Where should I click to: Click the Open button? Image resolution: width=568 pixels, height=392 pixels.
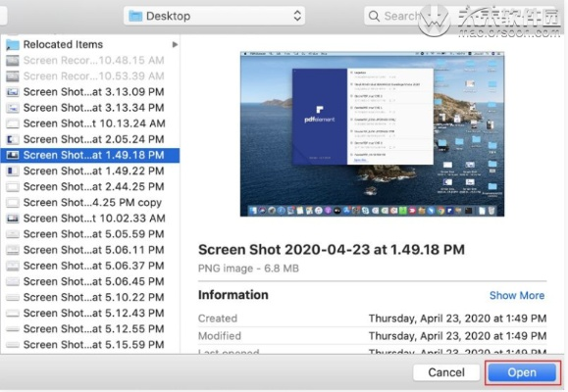522,372
